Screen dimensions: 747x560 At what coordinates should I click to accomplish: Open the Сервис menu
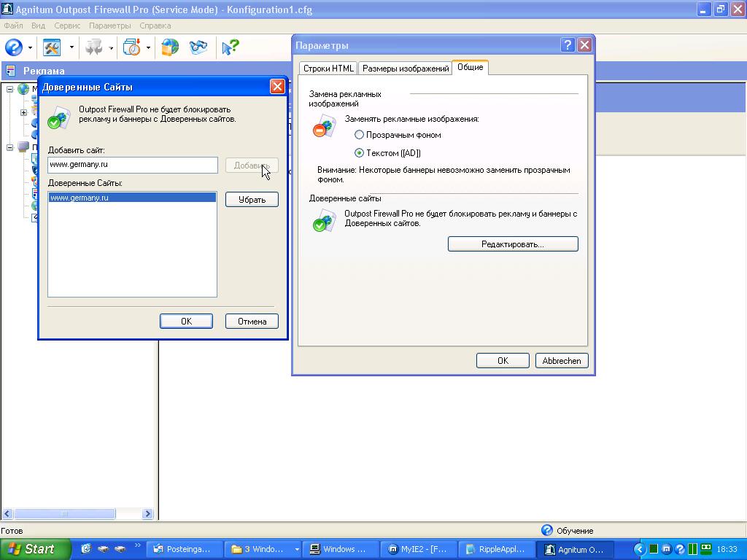[67, 26]
